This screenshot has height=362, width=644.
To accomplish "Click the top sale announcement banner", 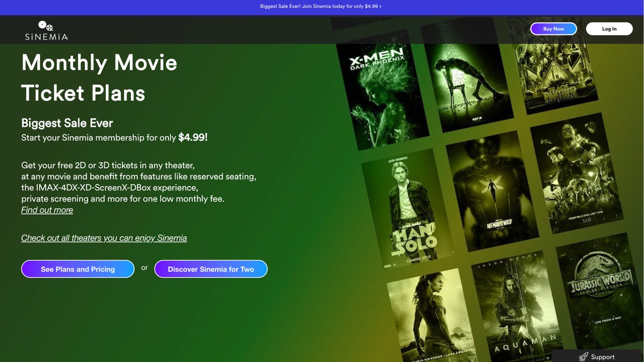I will (x=321, y=7).
